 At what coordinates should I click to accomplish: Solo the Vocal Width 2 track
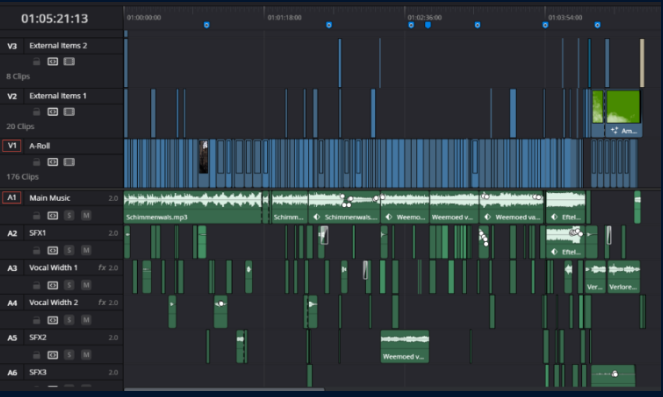coord(69,320)
